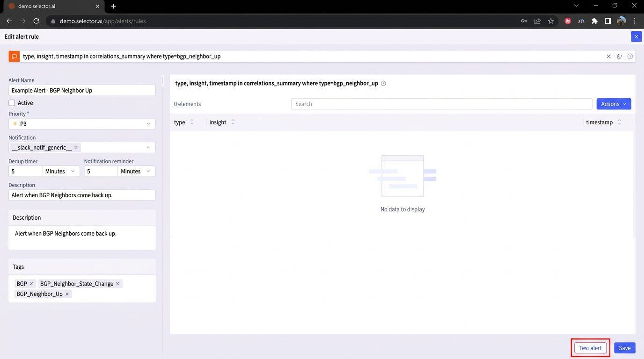Open the tab search chevron in Chrome
The width and height of the screenshot is (644, 359).
576,6
